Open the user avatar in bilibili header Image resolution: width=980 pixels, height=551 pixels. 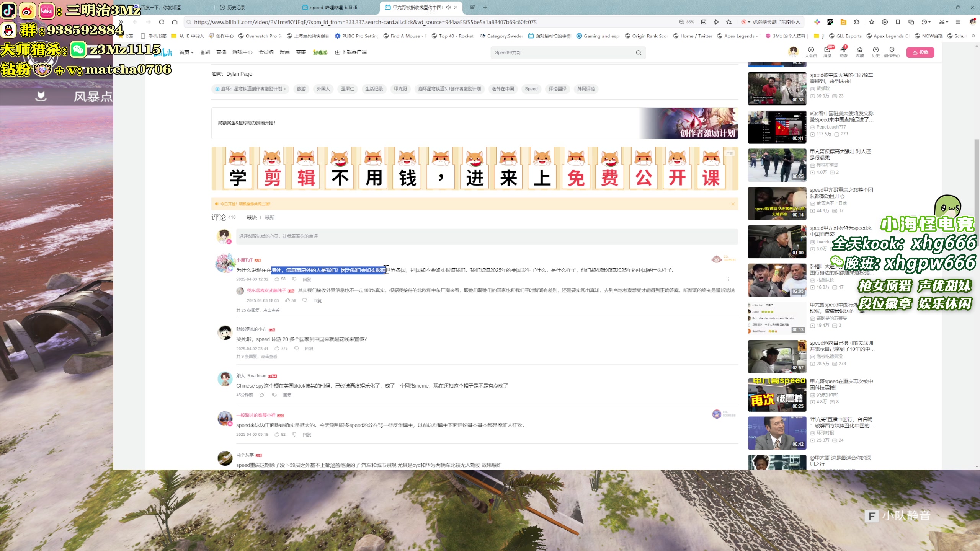[793, 52]
